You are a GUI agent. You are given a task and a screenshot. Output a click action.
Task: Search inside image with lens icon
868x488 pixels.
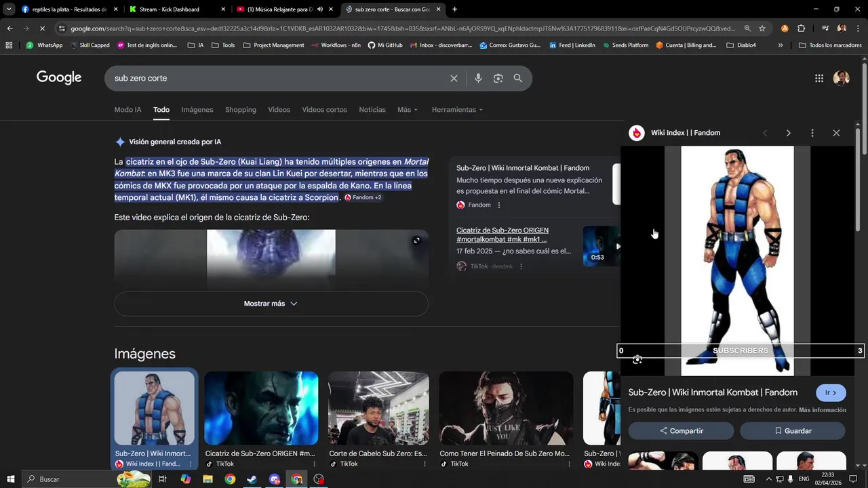point(637,360)
